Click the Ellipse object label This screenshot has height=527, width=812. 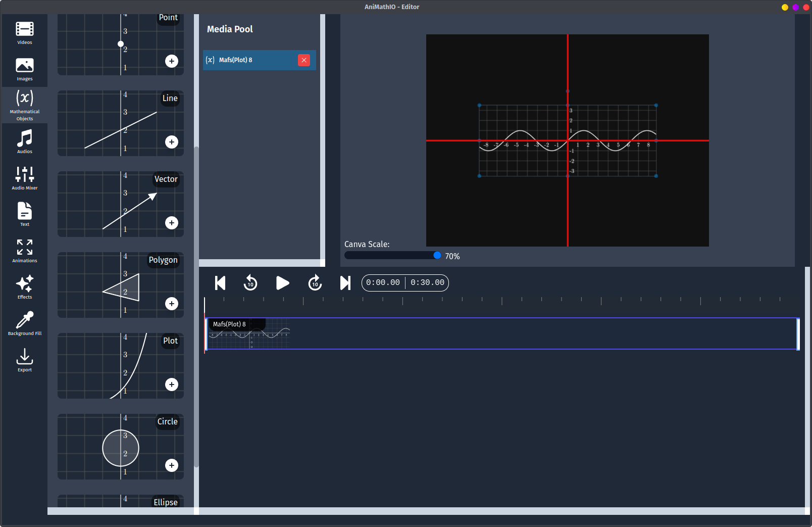(166, 502)
